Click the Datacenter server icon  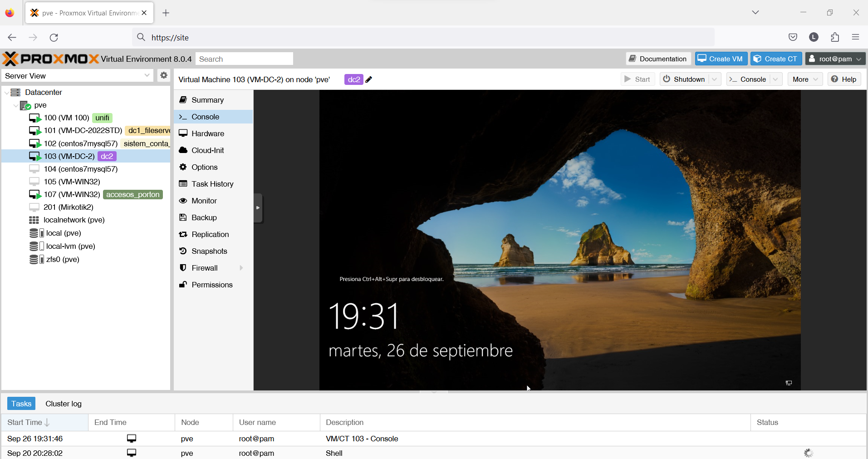pos(15,92)
